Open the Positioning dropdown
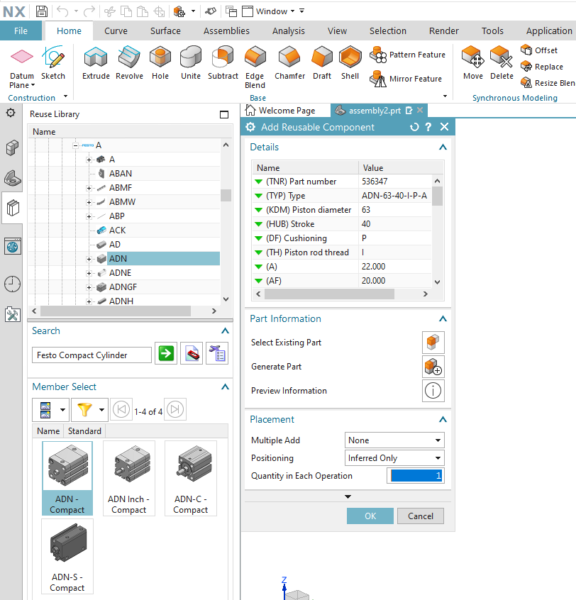Viewport: 576px width, 600px height. click(x=394, y=458)
